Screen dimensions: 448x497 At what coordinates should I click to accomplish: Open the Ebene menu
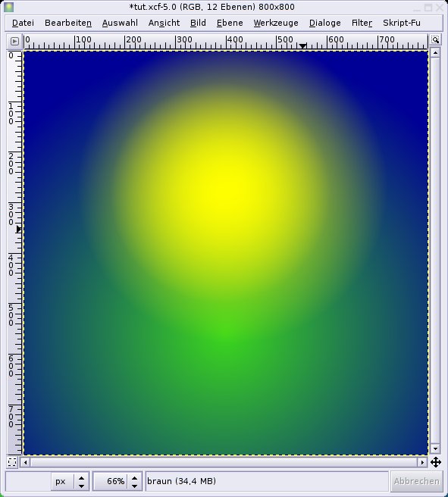click(230, 23)
